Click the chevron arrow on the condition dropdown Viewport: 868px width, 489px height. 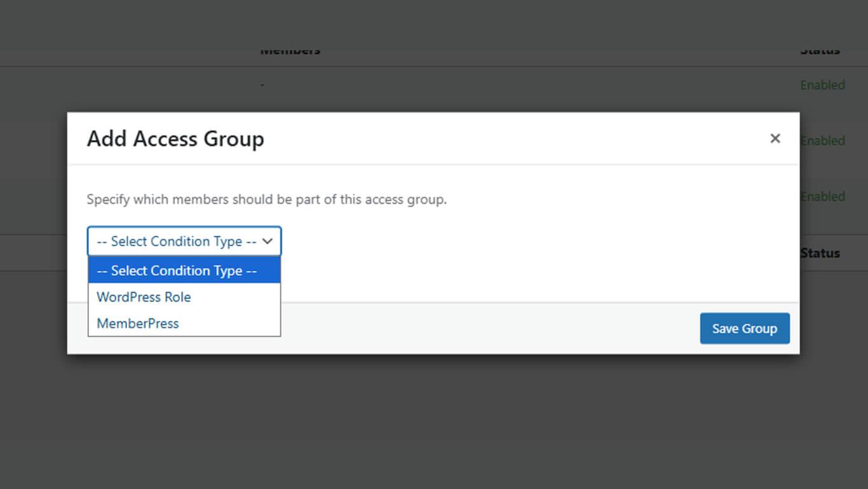click(x=268, y=241)
